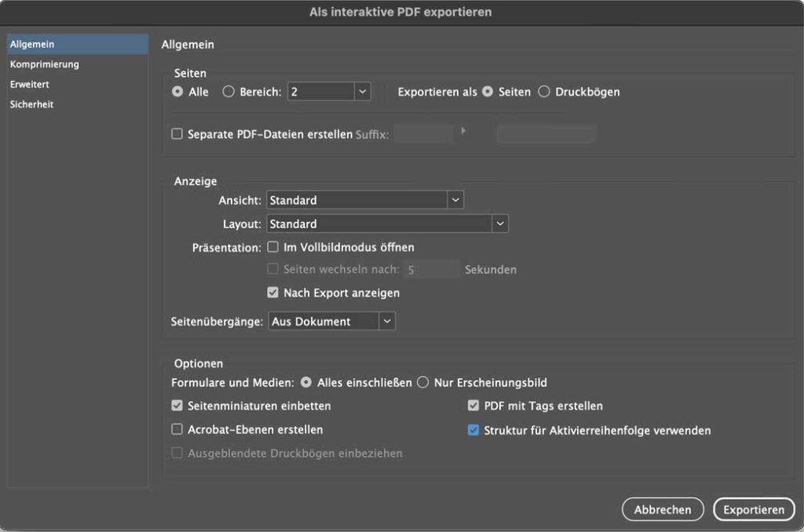
Task: Select the Bereich radio button
Action: [x=228, y=92]
